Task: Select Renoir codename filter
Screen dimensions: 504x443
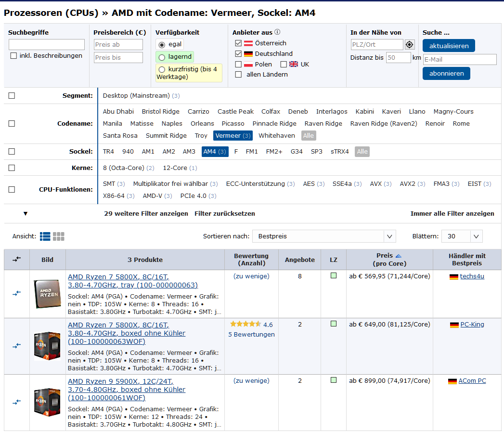Action: tap(435, 123)
